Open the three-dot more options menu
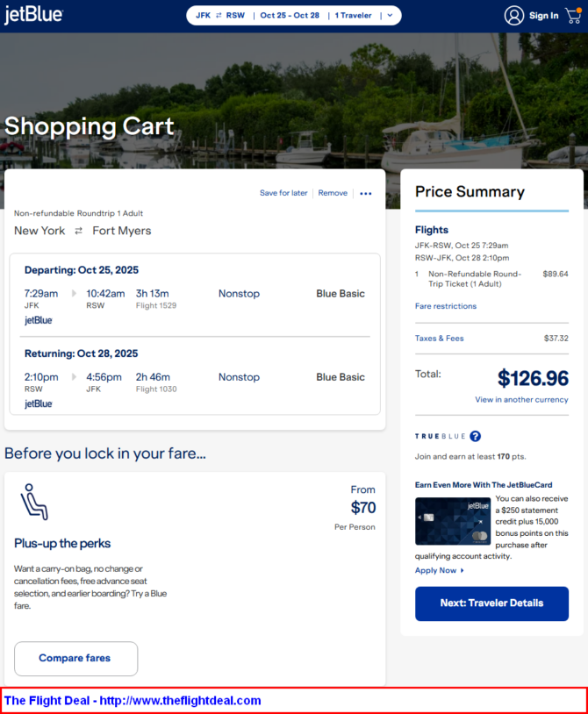Screen dimensions: 588x714 click(366, 194)
